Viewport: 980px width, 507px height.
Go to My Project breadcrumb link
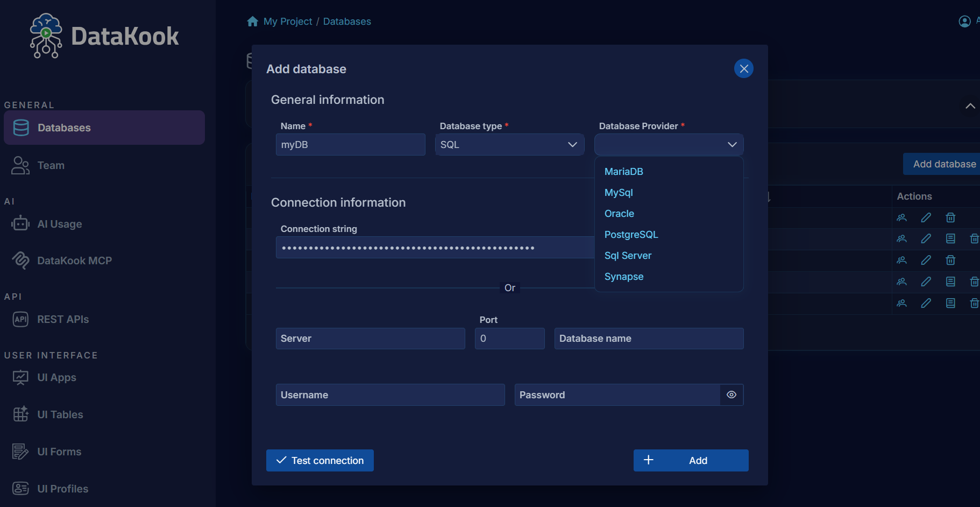point(288,22)
